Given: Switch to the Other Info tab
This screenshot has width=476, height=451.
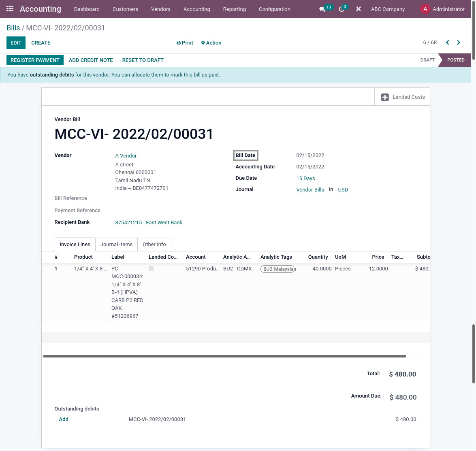Looking at the screenshot, I should 154,244.
